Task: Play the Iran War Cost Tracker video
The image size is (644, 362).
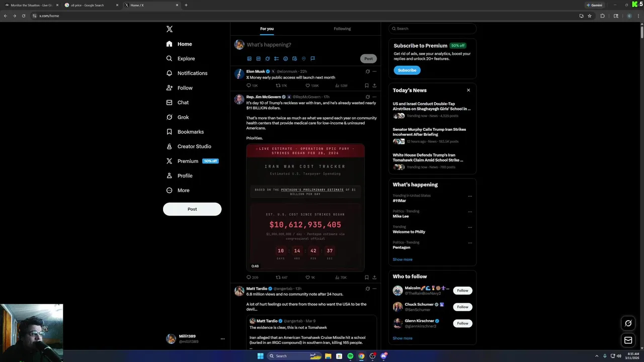Action: [x=305, y=208]
